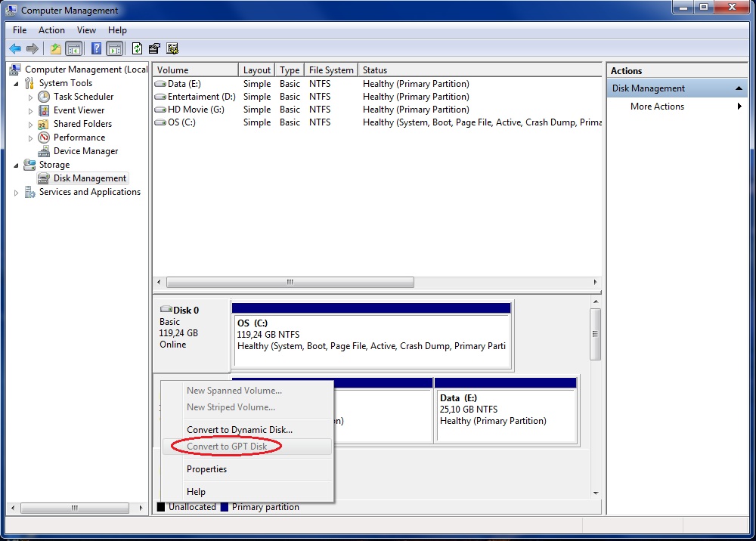Viewport: 756px width, 541px height.
Task: Collapse the Storage tree node
Action: pyautogui.click(x=17, y=165)
